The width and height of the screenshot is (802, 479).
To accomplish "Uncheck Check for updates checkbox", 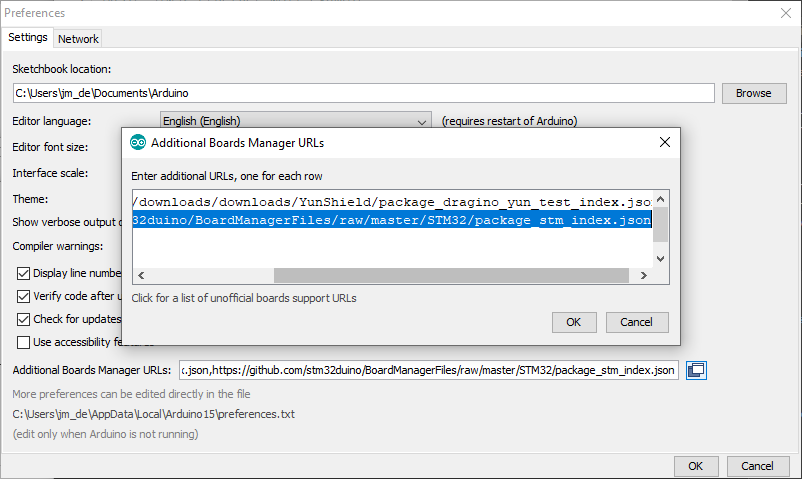I will click(x=24, y=319).
